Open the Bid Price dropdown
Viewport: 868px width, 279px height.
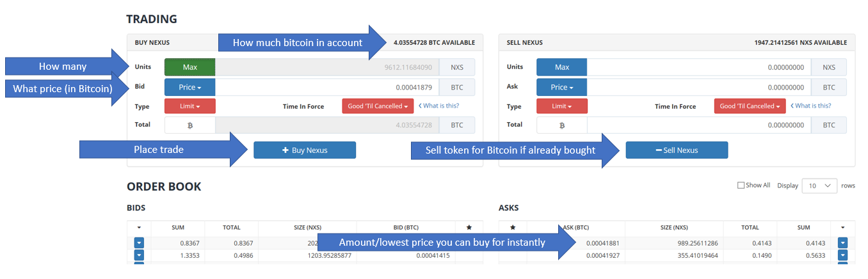[x=190, y=87]
